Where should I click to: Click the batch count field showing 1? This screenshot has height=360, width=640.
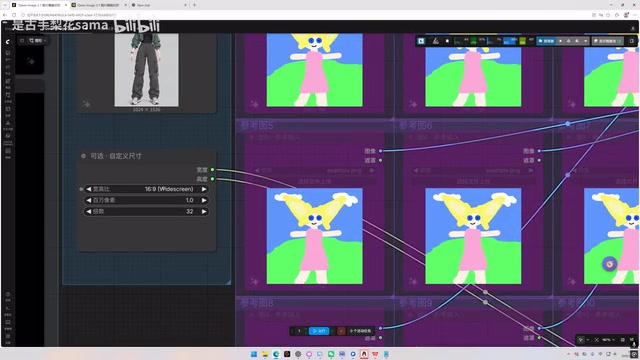coord(299,331)
